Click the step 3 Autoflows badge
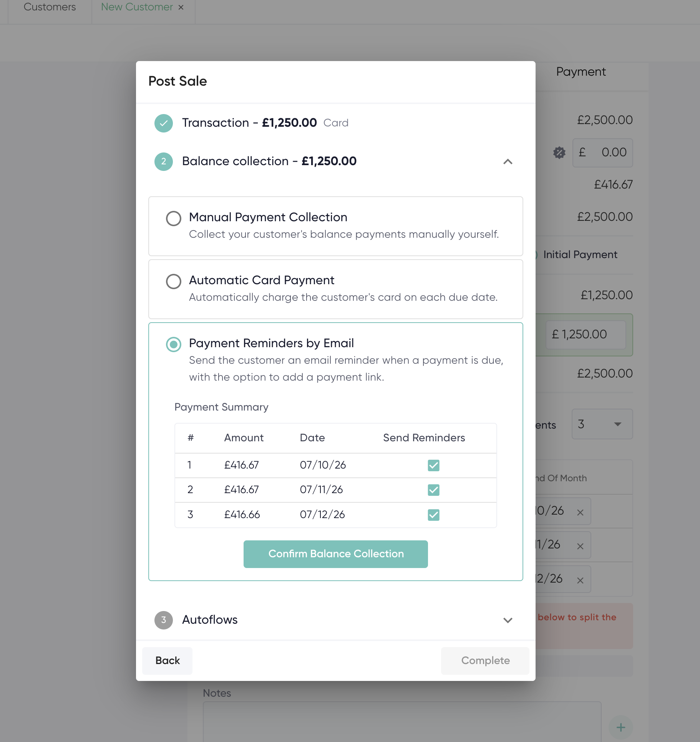This screenshot has height=742, width=700. (164, 620)
